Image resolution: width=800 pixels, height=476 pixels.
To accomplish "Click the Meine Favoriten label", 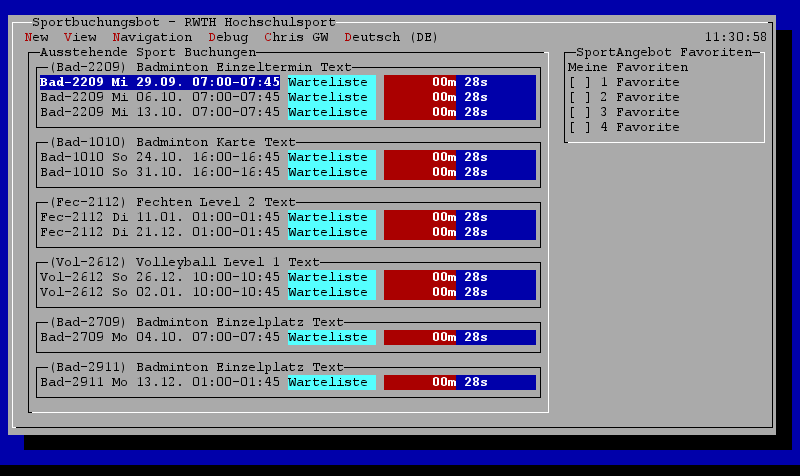I will [628, 67].
